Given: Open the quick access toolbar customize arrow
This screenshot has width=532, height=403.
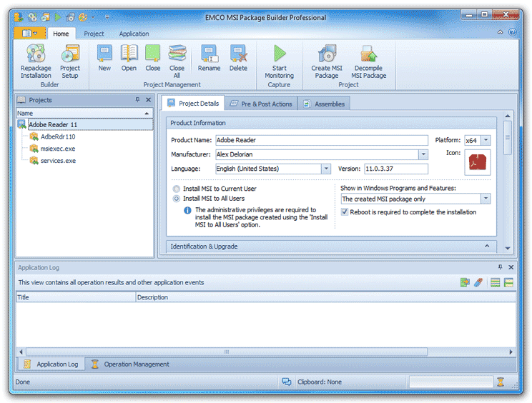Looking at the screenshot, I should (107, 16).
